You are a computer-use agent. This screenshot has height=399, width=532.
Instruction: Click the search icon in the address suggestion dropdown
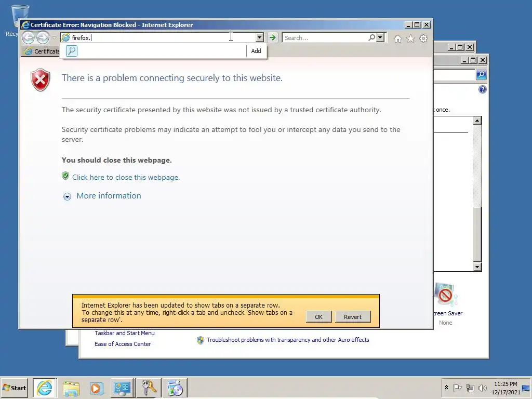[72, 51]
